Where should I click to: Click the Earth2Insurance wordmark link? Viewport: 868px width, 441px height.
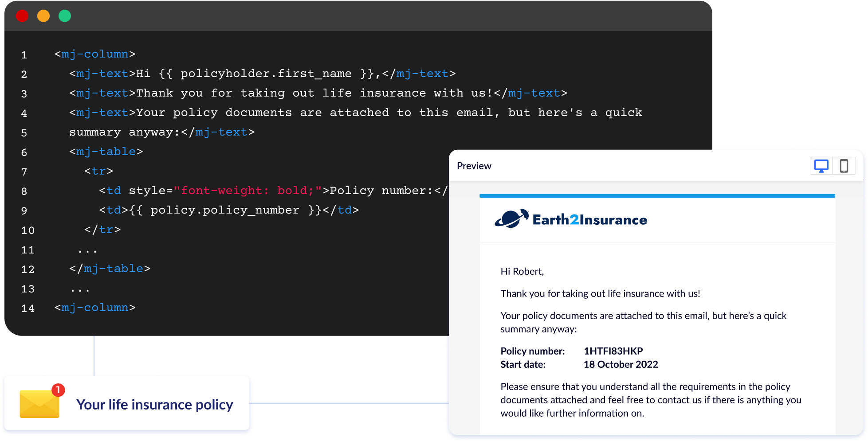click(590, 219)
